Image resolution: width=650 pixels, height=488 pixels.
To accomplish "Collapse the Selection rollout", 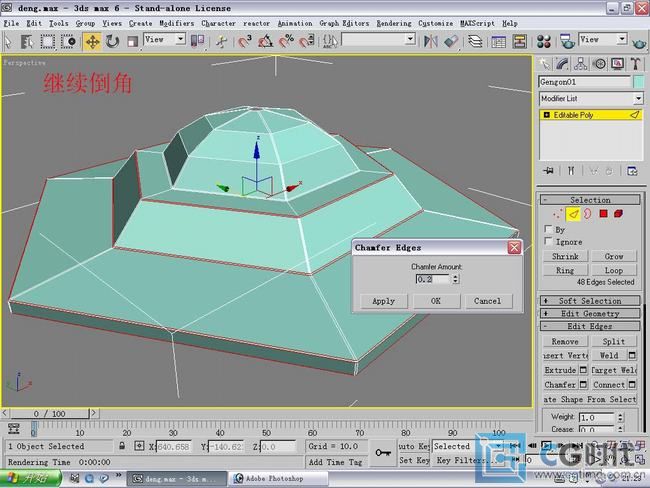I will click(x=590, y=200).
